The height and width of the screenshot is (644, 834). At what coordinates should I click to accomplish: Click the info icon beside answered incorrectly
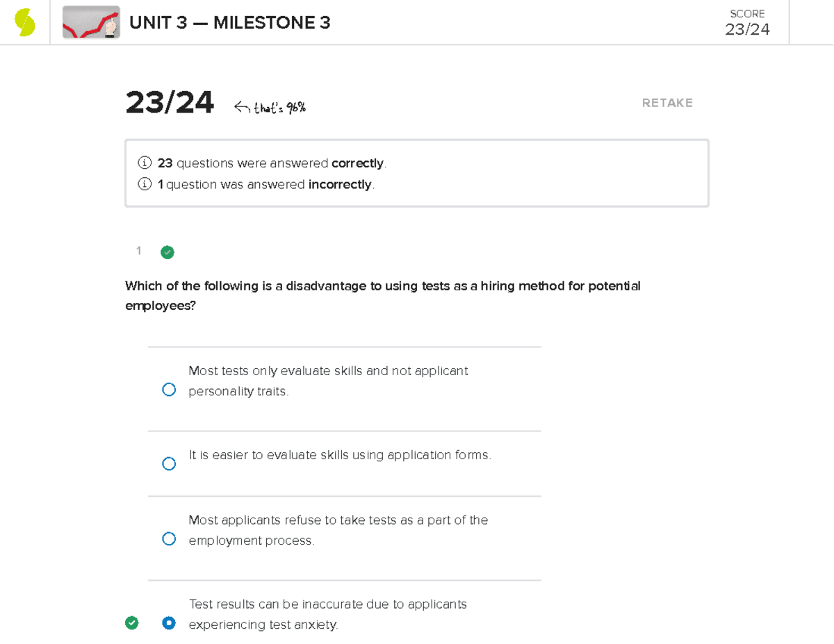point(145,185)
